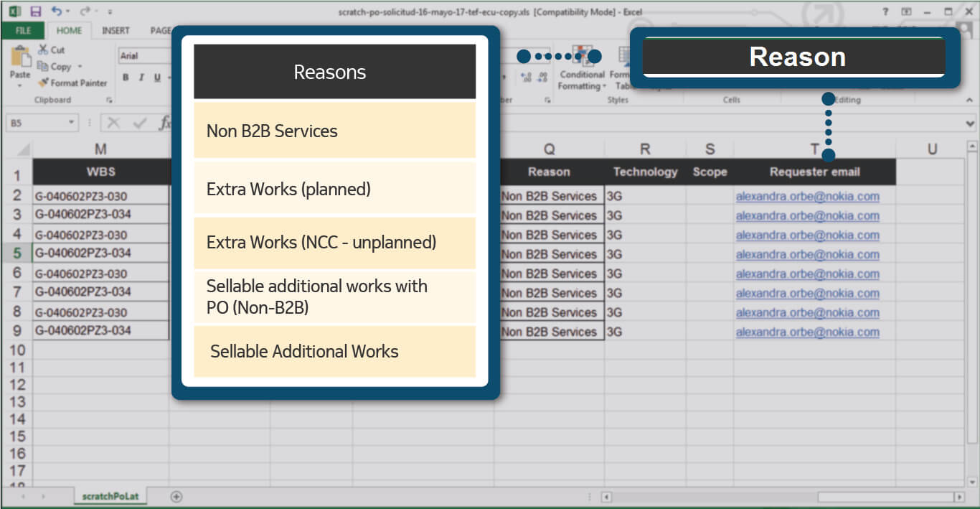Toggle Italic formatting
The height and width of the screenshot is (509, 980).
tap(141, 78)
